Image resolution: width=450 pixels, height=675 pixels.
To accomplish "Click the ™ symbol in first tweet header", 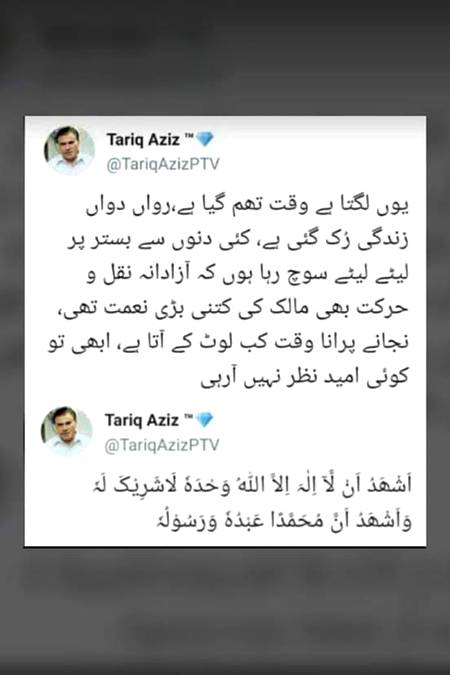I will (189, 136).
